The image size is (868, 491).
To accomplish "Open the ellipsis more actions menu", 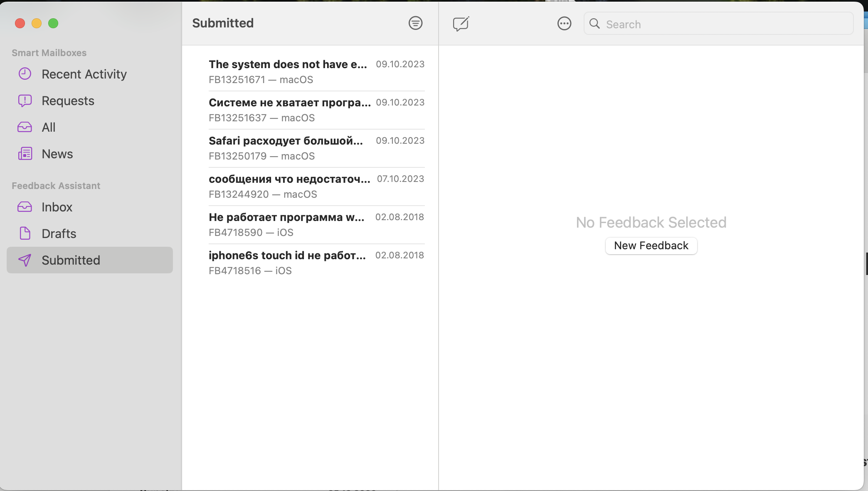I will 564,24.
